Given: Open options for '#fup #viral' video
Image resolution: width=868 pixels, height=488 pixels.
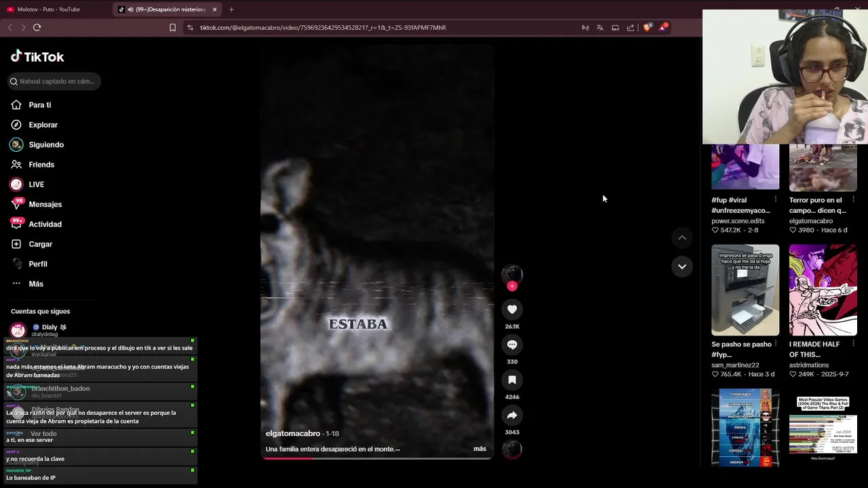Looking at the screenshot, I should 776,200.
